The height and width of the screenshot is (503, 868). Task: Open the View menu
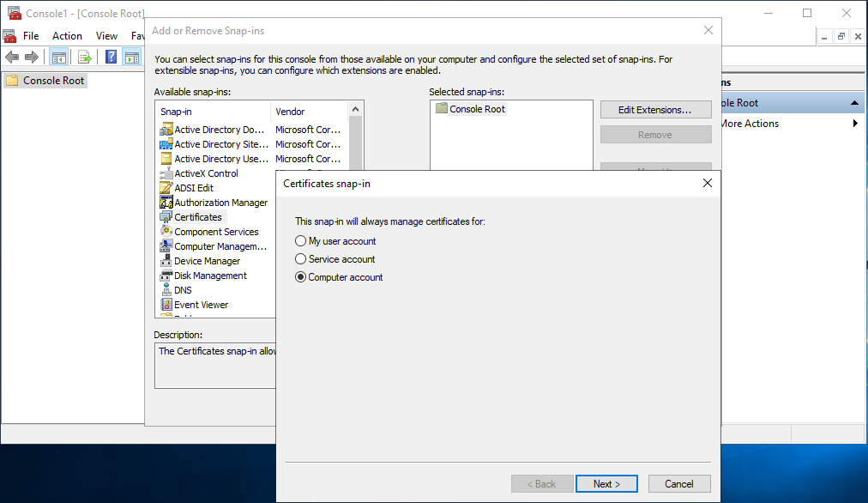(x=106, y=35)
